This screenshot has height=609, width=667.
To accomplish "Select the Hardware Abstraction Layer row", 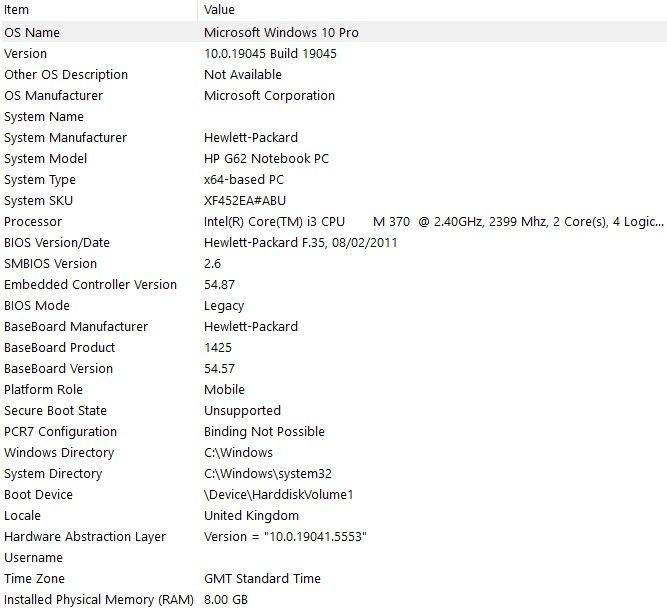I will pyautogui.click(x=334, y=537).
